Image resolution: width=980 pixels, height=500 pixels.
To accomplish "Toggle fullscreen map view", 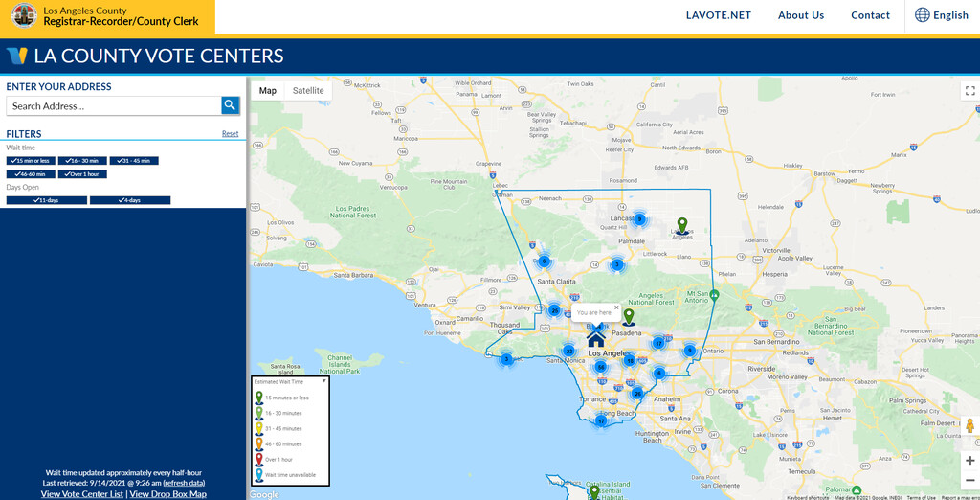I will 970,91.
